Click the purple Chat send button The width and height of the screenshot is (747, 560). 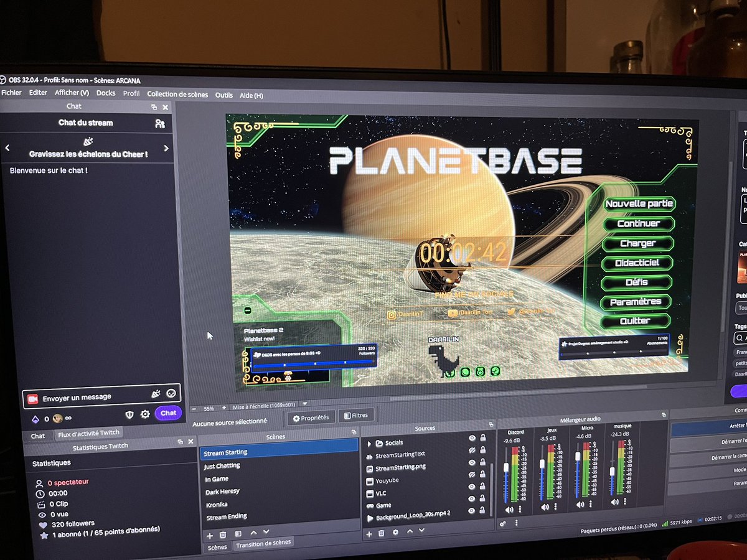[168, 413]
